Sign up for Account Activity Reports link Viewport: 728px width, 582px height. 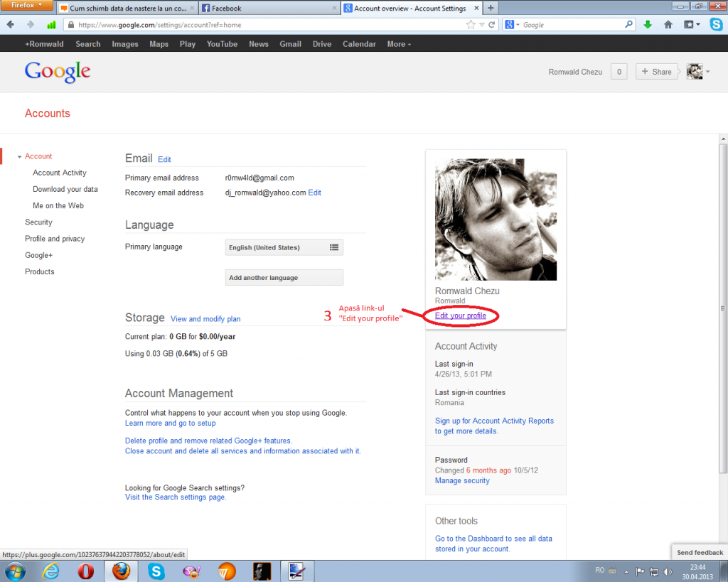494,426
